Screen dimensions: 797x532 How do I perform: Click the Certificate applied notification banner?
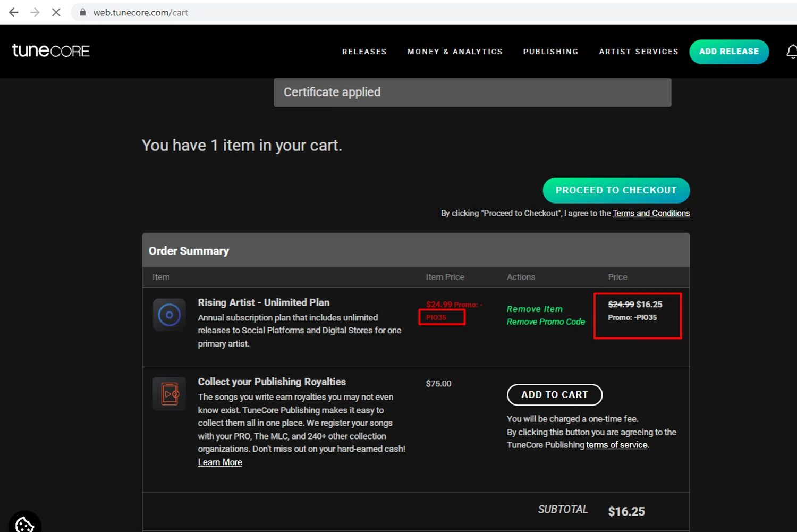click(472, 92)
